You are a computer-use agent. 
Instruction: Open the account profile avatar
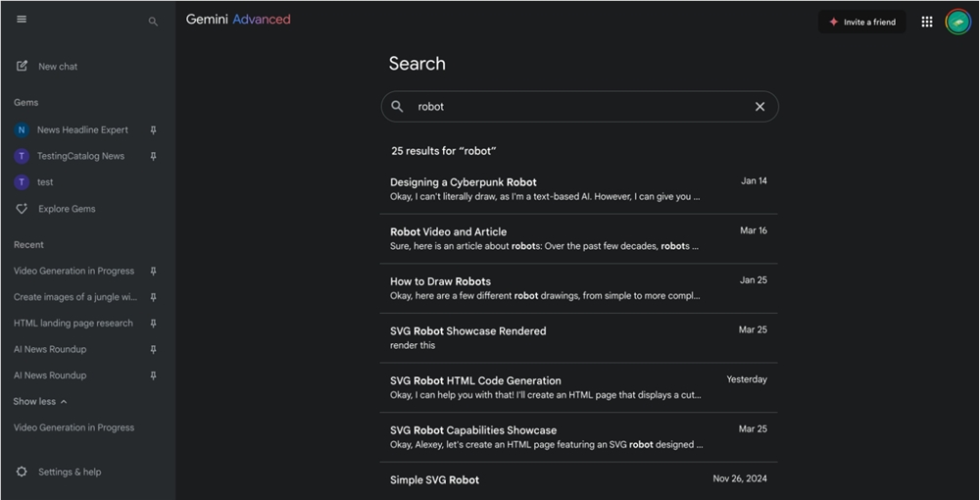tap(957, 22)
